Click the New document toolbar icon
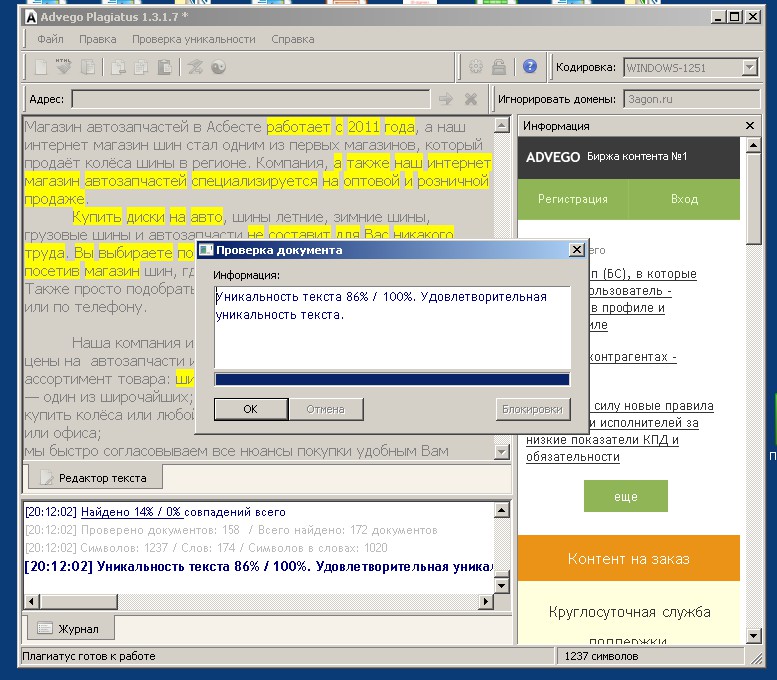777x680 pixels. [x=41, y=67]
